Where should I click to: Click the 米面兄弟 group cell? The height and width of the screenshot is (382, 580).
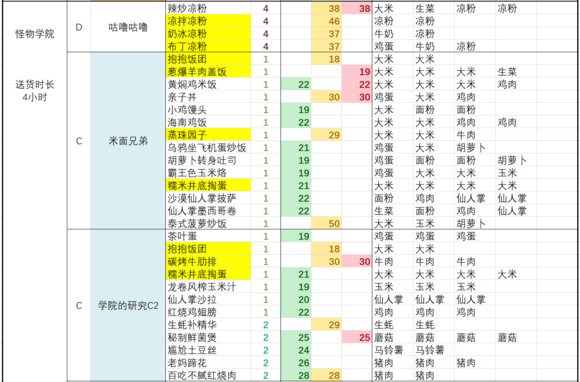[x=128, y=141]
